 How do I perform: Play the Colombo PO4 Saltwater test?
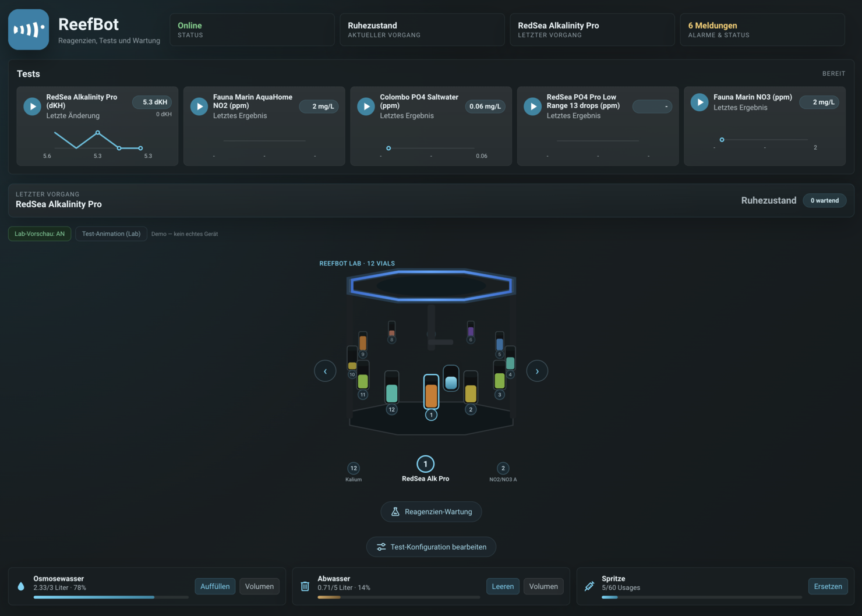pyautogui.click(x=366, y=107)
